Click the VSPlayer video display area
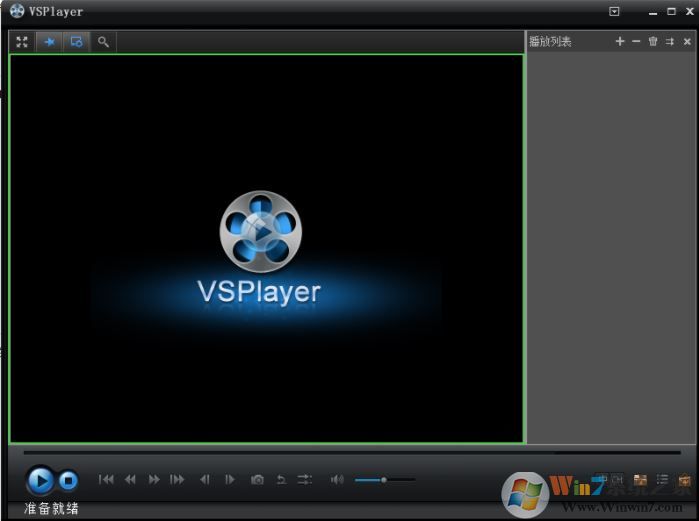This screenshot has width=699, height=521. [x=267, y=249]
